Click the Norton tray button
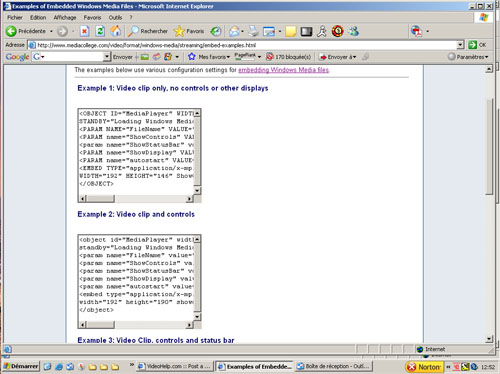The height and width of the screenshot is (374, 500). tap(424, 367)
